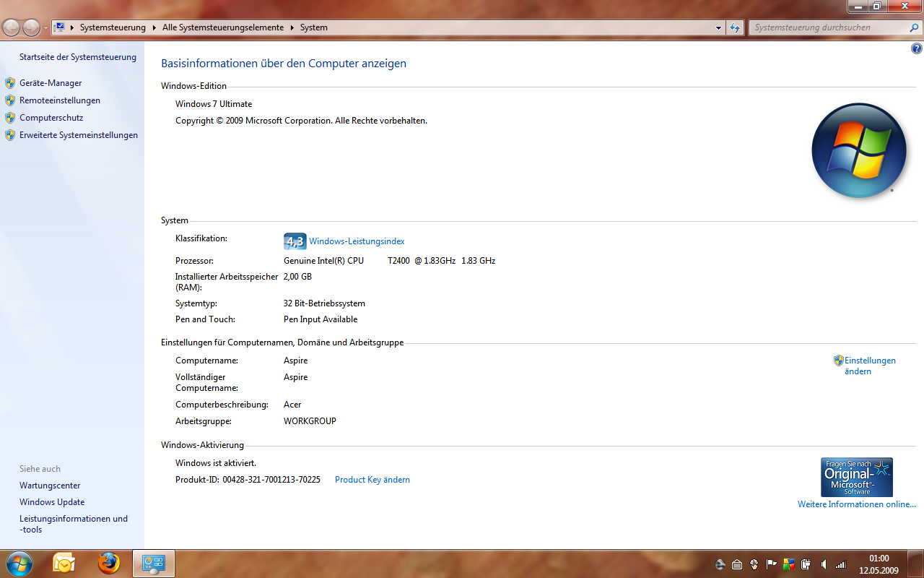Open Leistungsinformationen und -tools

74,524
